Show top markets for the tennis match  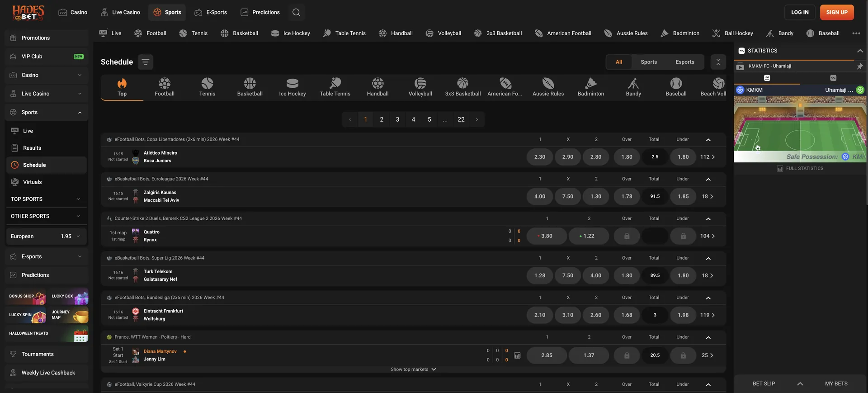[x=413, y=369]
